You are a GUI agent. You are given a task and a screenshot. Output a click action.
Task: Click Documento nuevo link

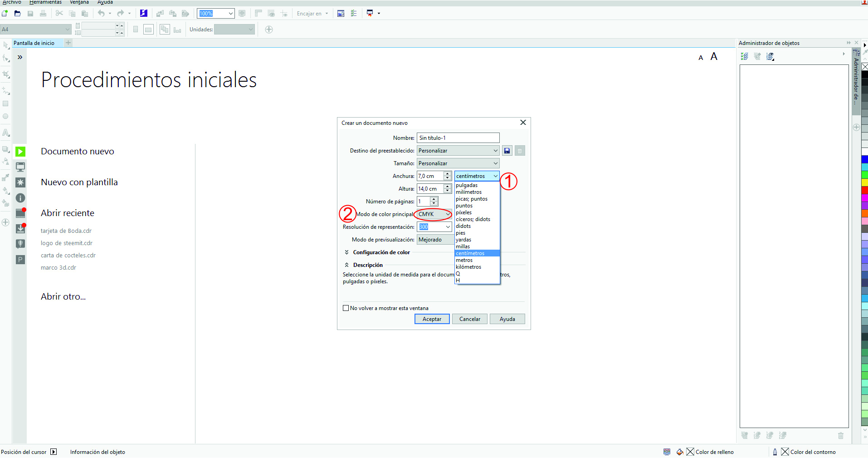coord(78,151)
